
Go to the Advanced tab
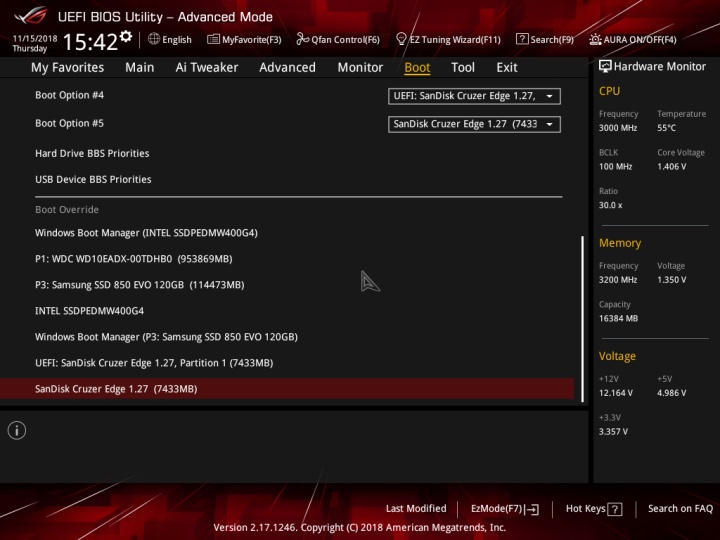[x=287, y=68]
